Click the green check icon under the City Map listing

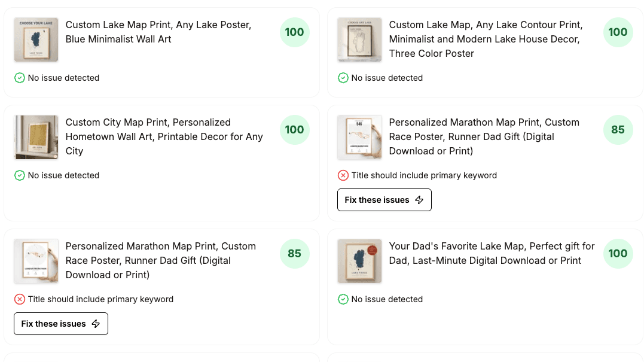(20, 175)
